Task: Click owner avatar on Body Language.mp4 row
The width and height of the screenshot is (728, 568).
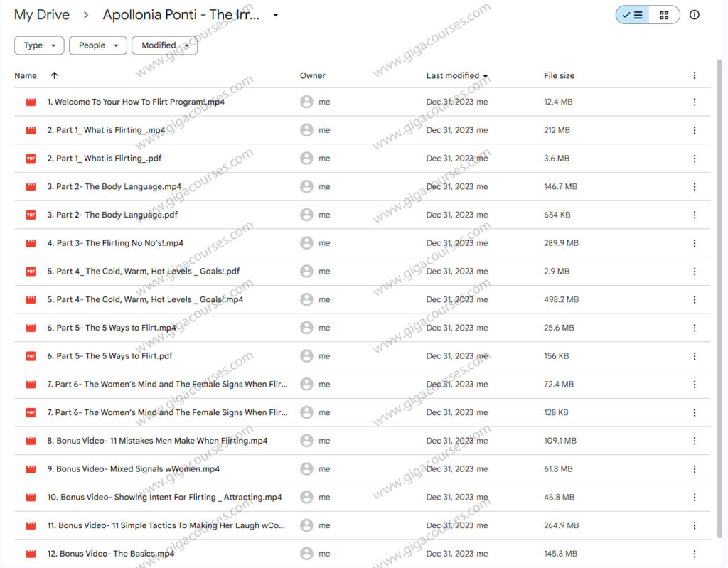Action: coord(306,187)
